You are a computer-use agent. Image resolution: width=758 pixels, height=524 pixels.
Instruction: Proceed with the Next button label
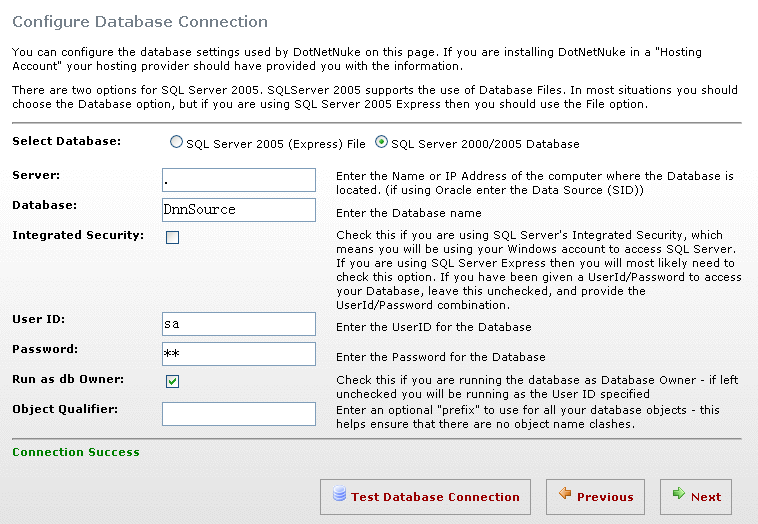(706, 497)
